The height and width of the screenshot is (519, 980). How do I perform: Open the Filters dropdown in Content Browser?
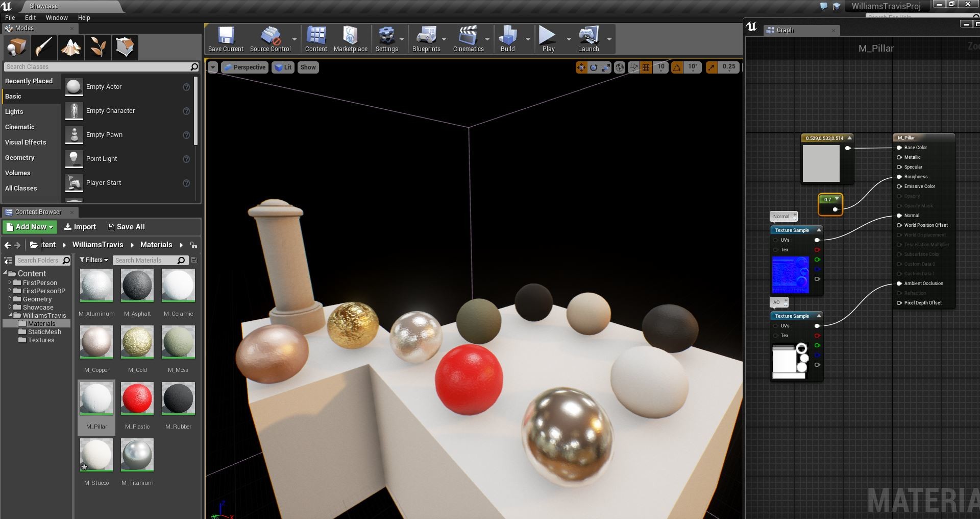pyautogui.click(x=94, y=260)
